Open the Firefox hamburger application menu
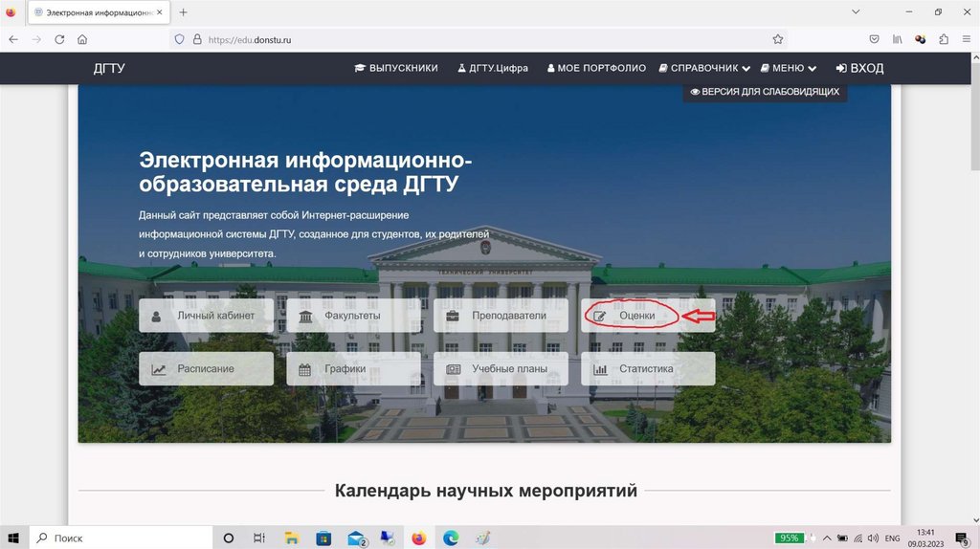The height and width of the screenshot is (549, 980). click(967, 39)
